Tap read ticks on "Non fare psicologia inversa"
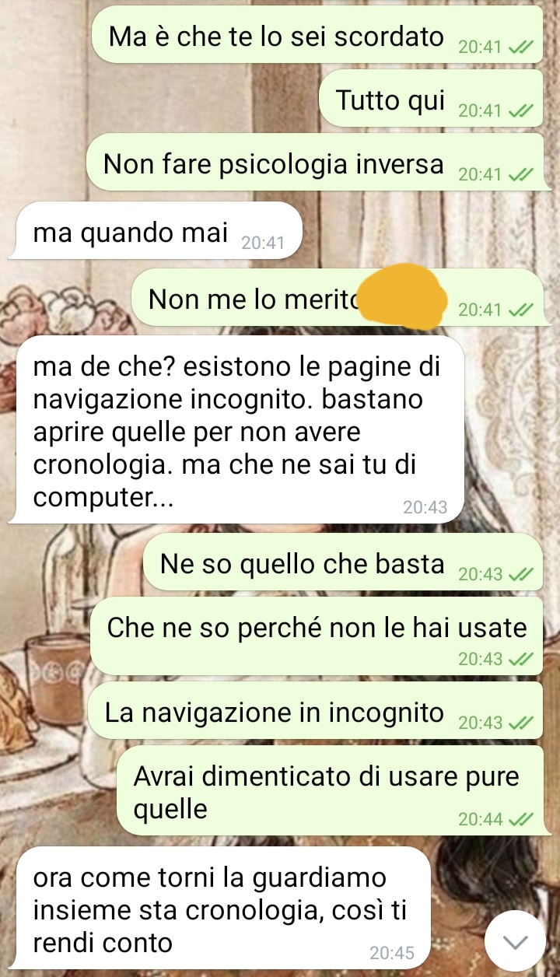 click(520, 174)
